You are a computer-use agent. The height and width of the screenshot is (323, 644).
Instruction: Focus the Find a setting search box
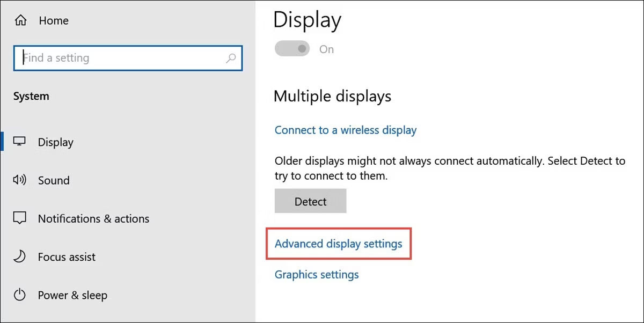coord(123,58)
